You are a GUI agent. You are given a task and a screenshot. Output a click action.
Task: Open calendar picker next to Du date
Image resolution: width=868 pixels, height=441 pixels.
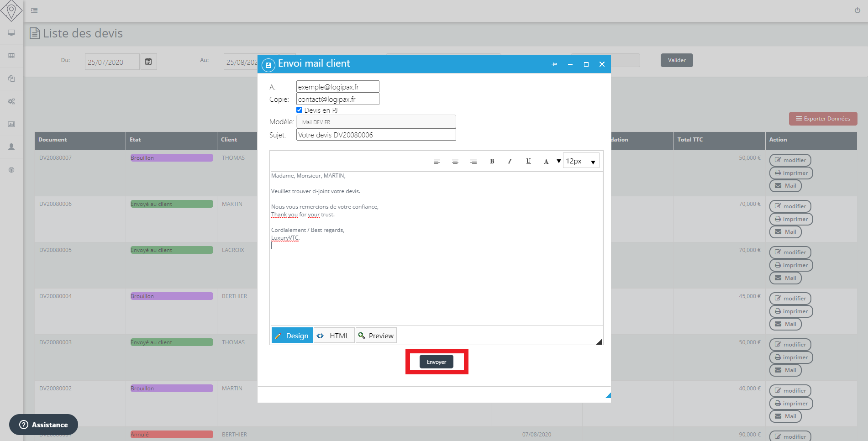pyautogui.click(x=148, y=62)
